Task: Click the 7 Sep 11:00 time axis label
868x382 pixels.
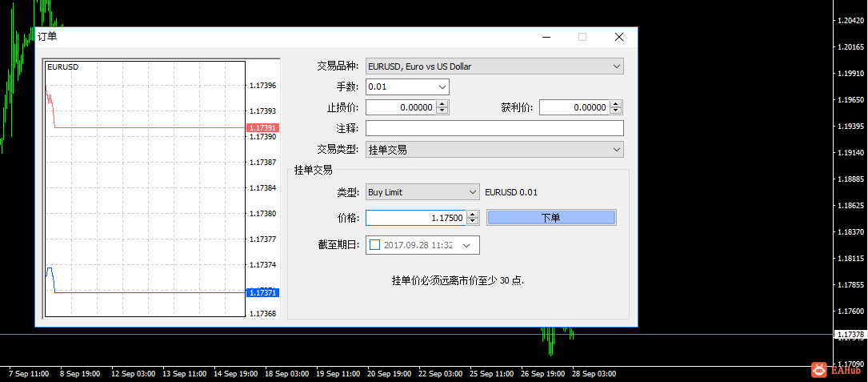Action: click(29, 374)
